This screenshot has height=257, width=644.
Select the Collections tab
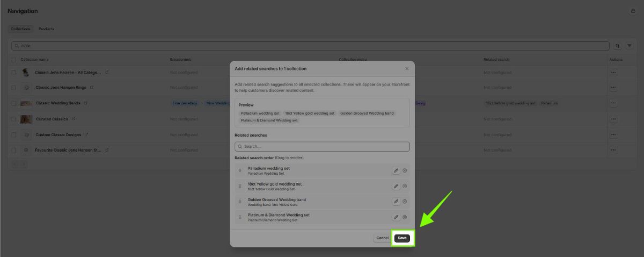point(21,29)
